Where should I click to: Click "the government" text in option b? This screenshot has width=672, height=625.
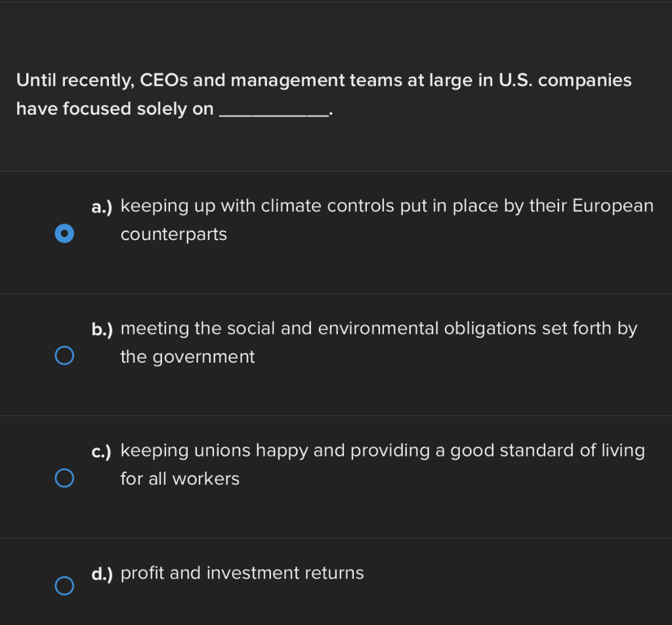tap(188, 357)
